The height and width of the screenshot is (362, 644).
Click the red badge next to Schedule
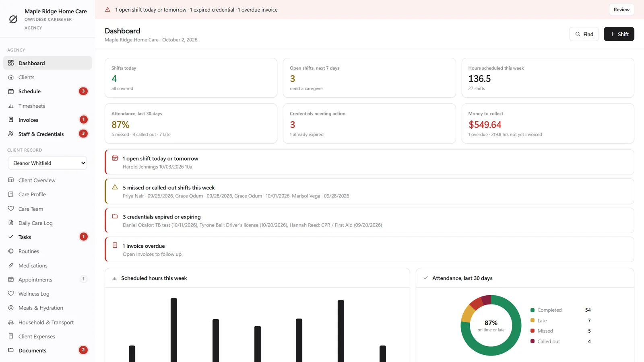click(x=83, y=91)
